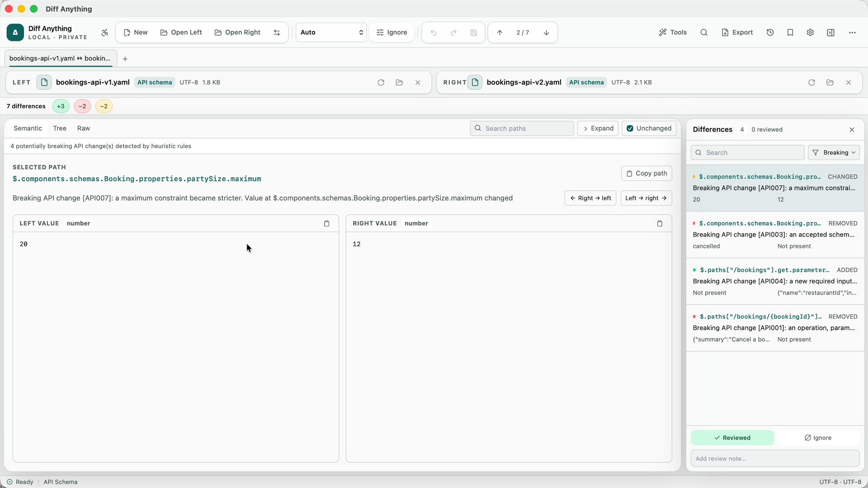Switch to the Tree view tab

[60, 128]
